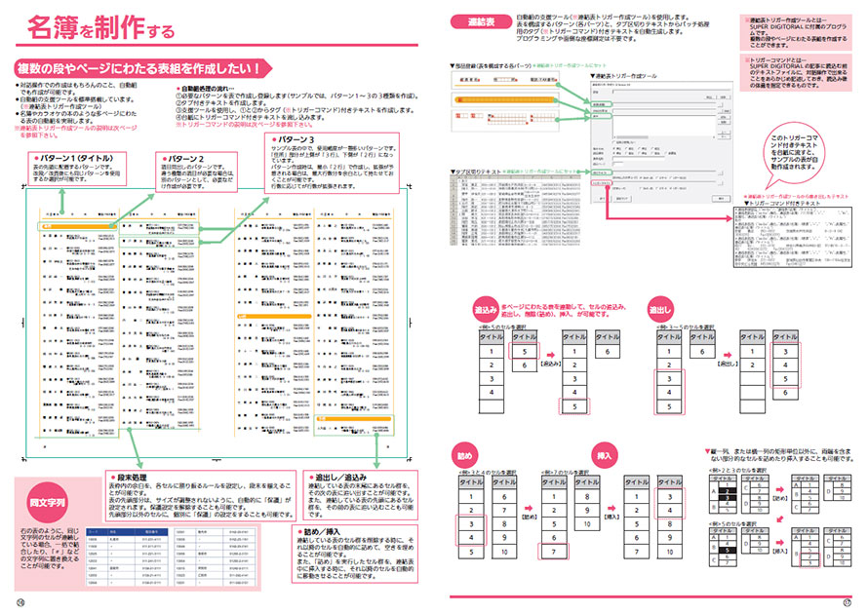The image size is (868, 614).
Task: Click the パターン１（タイトル） callout heading
Action: tap(76, 158)
